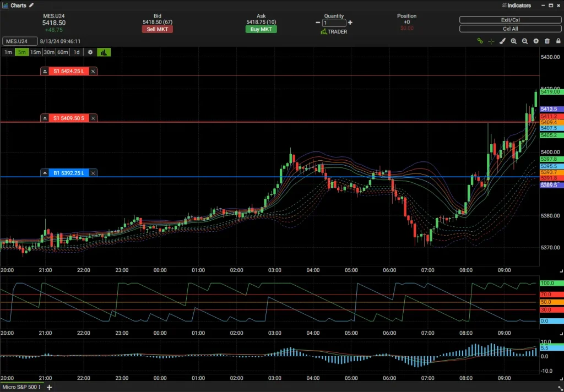Click the green chain link icon
The width and height of the screenshot is (564, 392).
pyautogui.click(x=480, y=41)
